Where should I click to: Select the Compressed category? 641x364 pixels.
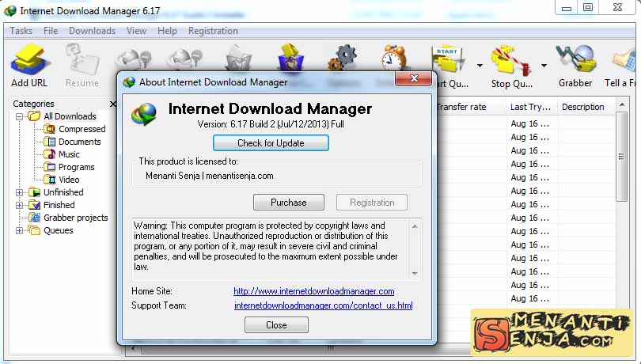click(82, 129)
